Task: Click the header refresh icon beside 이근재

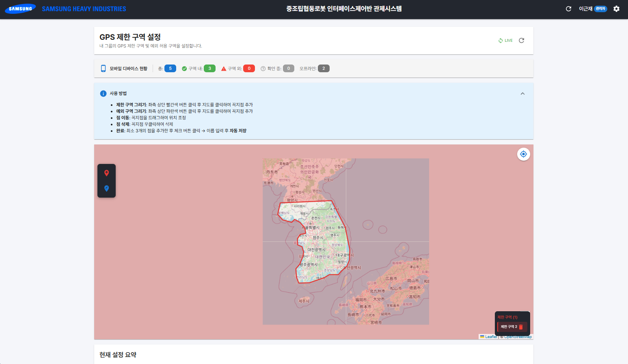Action: click(x=568, y=9)
